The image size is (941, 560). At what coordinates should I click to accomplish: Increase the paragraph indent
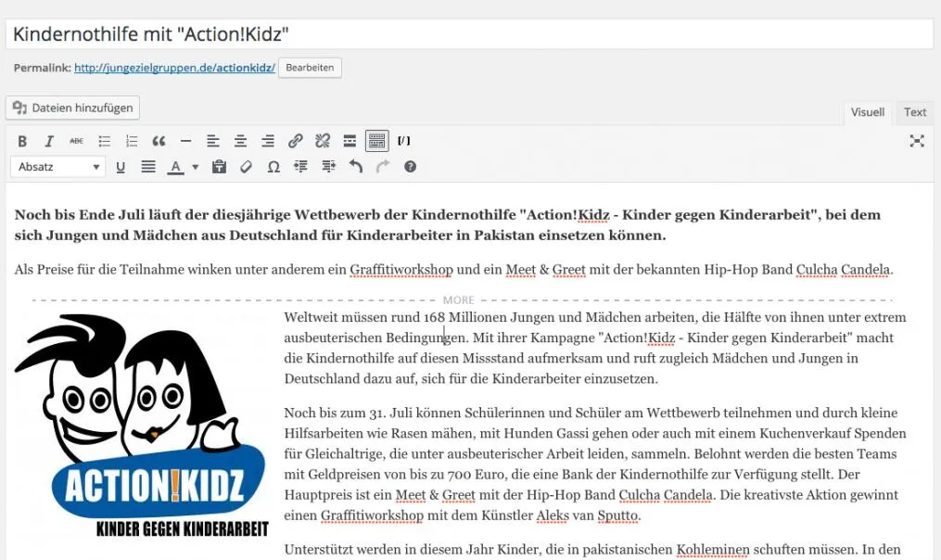click(328, 167)
